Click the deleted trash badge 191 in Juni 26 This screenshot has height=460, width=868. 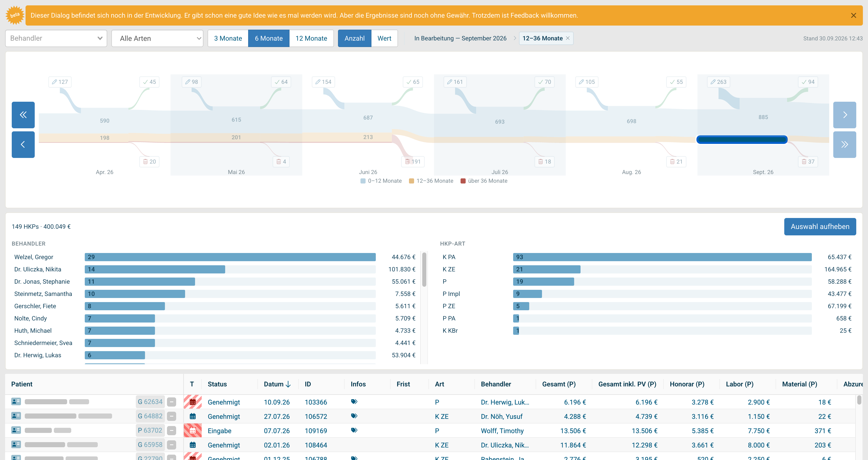pyautogui.click(x=413, y=162)
